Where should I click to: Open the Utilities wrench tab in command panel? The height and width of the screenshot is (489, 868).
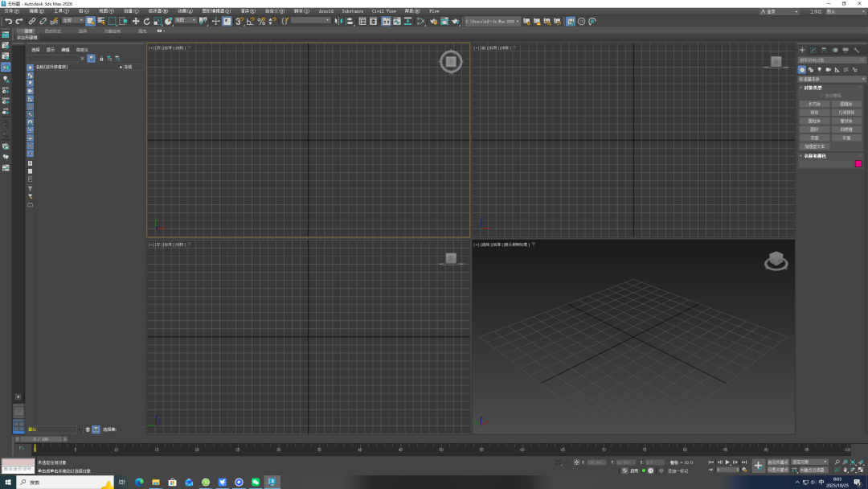click(857, 50)
